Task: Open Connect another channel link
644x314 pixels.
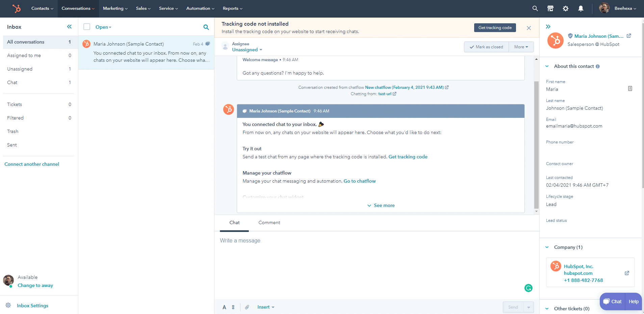Action: point(32,164)
